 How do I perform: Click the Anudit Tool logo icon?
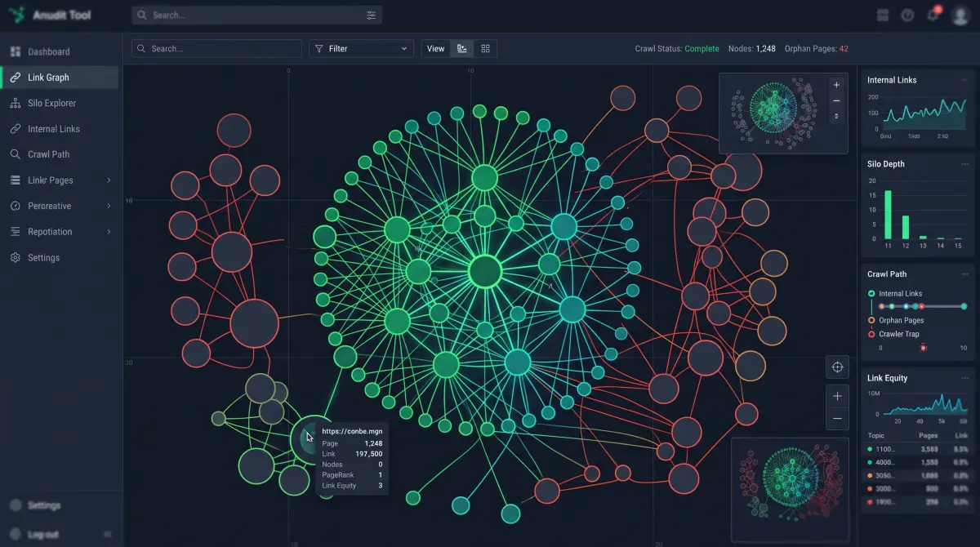click(x=16, y=15)
